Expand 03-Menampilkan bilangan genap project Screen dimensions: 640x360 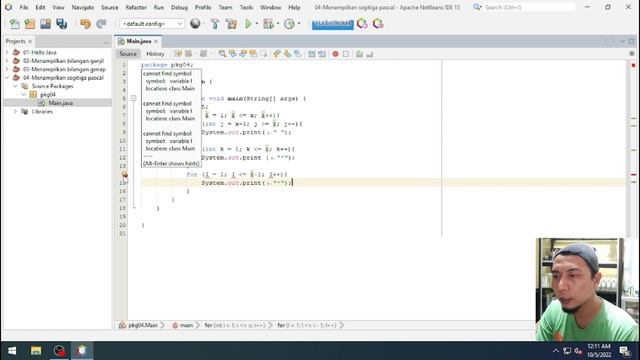[7, 69]
